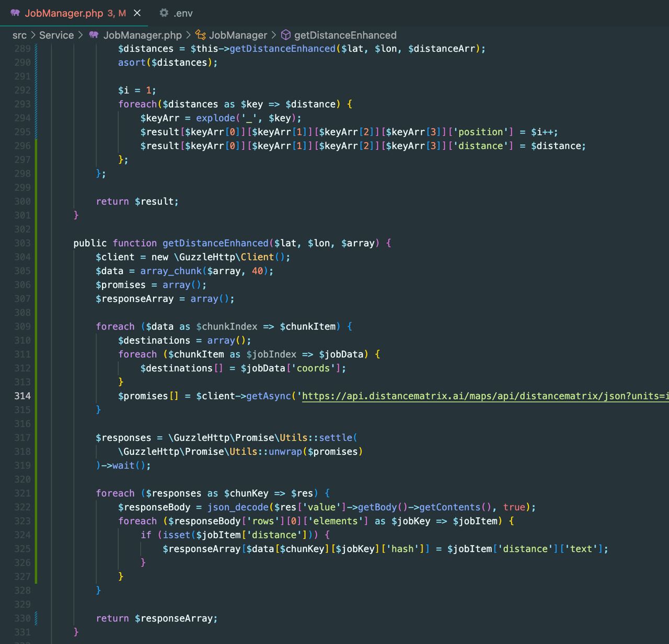Click the getBody method call
The width and height of the screenshot is (669, 644).
(377, 507)
